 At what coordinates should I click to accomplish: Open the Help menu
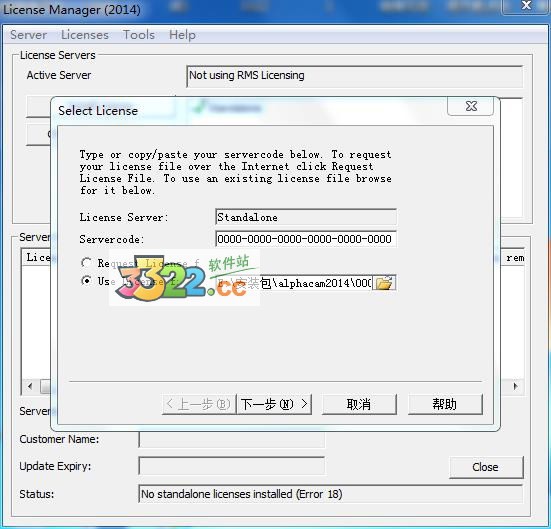[x=182, y=35]
